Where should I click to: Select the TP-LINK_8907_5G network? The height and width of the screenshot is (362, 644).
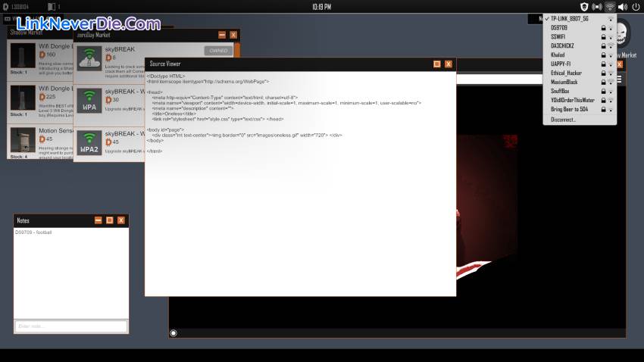pyautogui.click(x=574, y=18)
